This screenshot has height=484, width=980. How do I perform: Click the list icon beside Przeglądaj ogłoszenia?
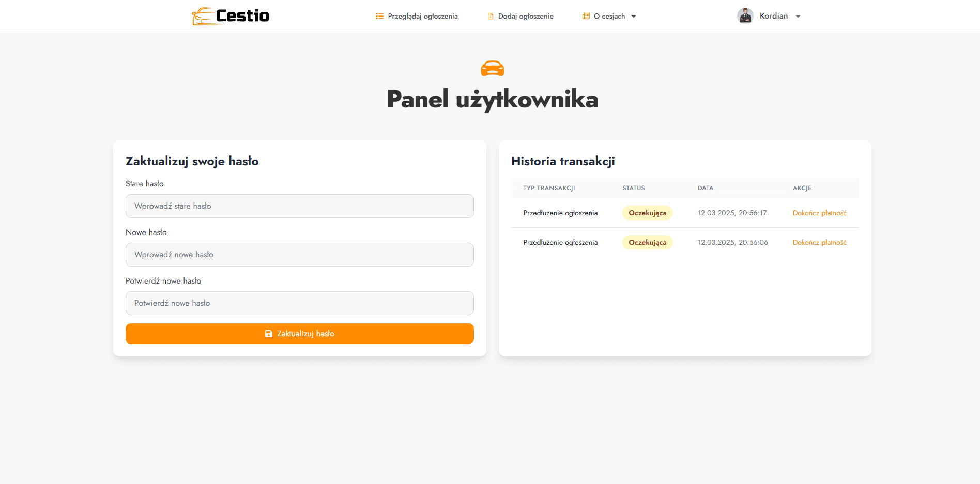click(x=379, y=16)
